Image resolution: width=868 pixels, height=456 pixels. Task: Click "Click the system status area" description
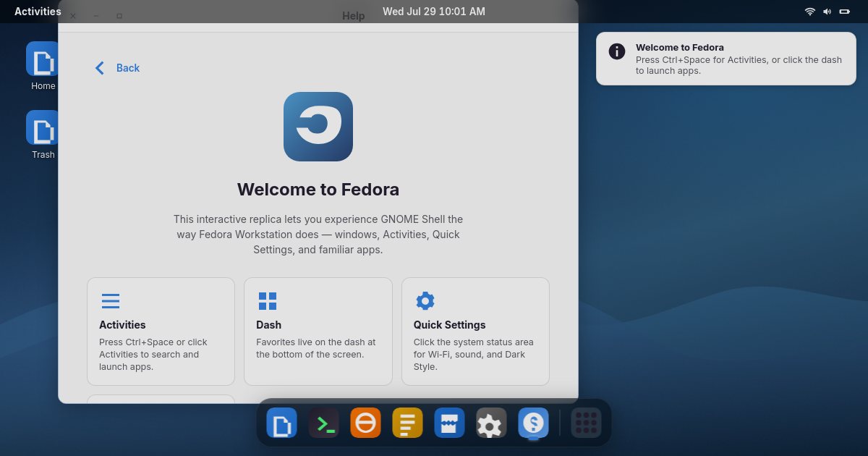474,355
